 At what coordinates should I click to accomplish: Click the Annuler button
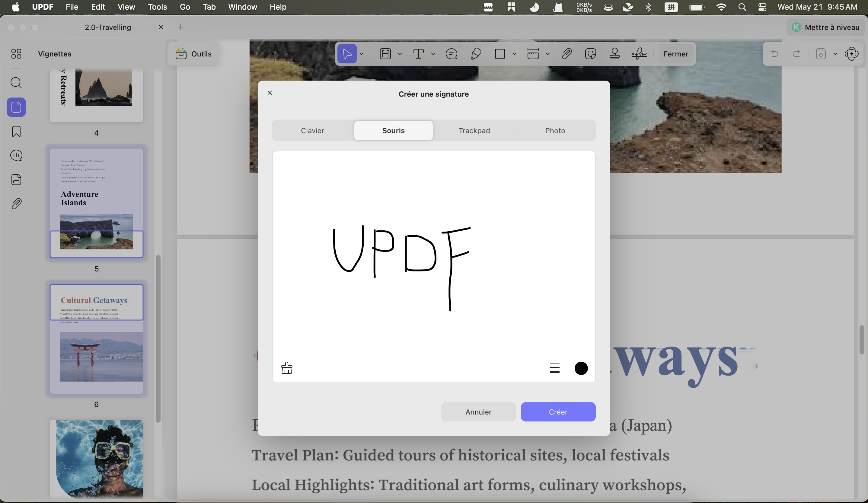pos(478,412)
